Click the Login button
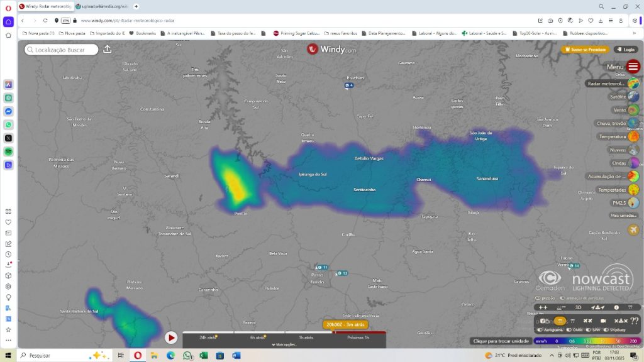The width and height of the screenshot is (644, 362). pos(626,49)
